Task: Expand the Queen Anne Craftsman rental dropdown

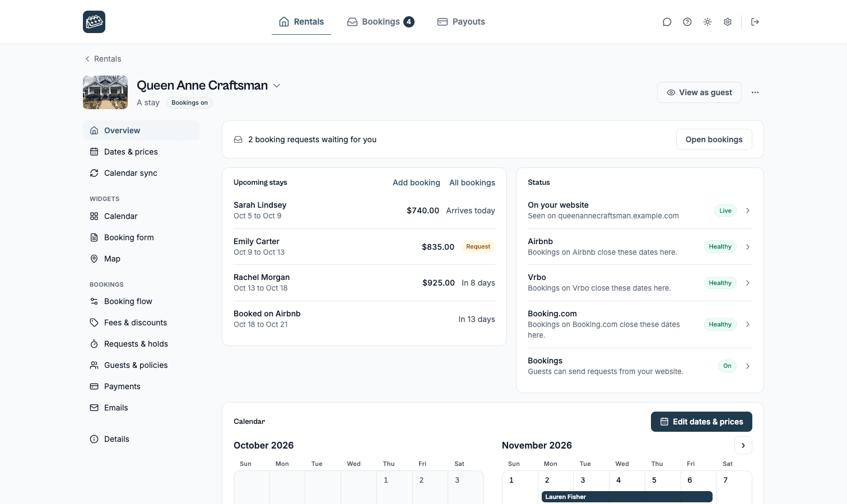Action: pos(277,86)
